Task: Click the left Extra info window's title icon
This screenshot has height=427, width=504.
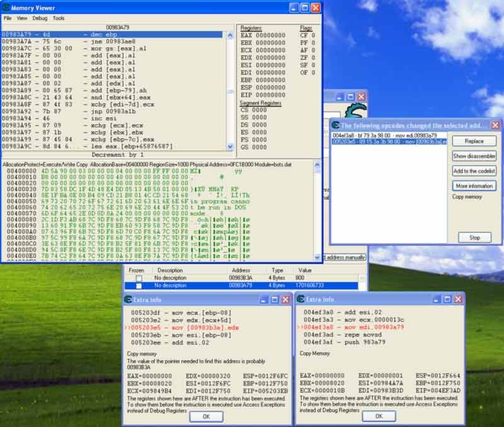Action: (129, 299)
